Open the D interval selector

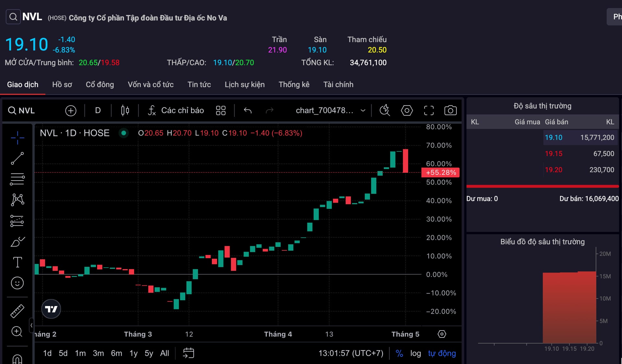coord(98,111)
